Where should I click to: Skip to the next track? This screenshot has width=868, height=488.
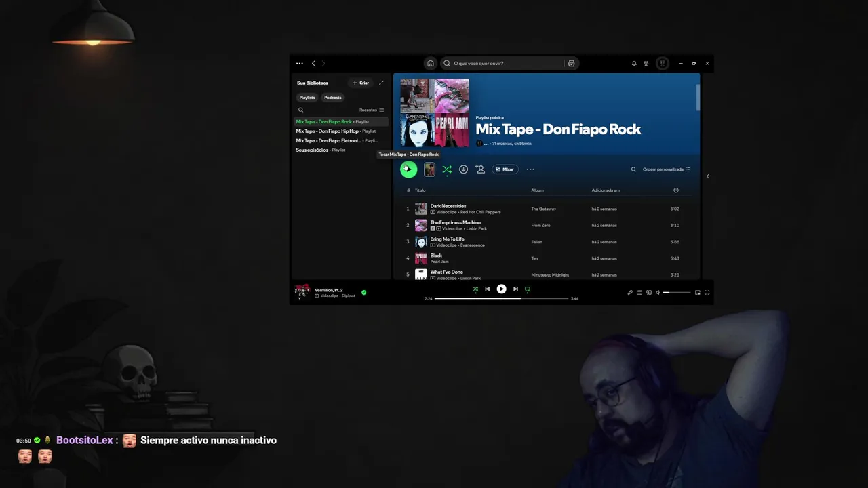click(x=515, y=289)
